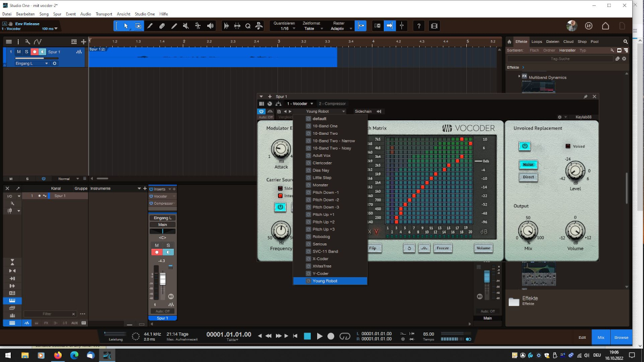Click the Flip button in Vocoder
644x362 pixels.
[374, 248]
